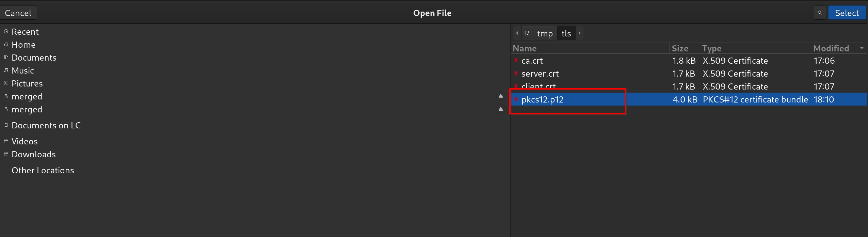The image size is (868, 237).
Task: Sort the list by Type column
Action: click(711, 48)
